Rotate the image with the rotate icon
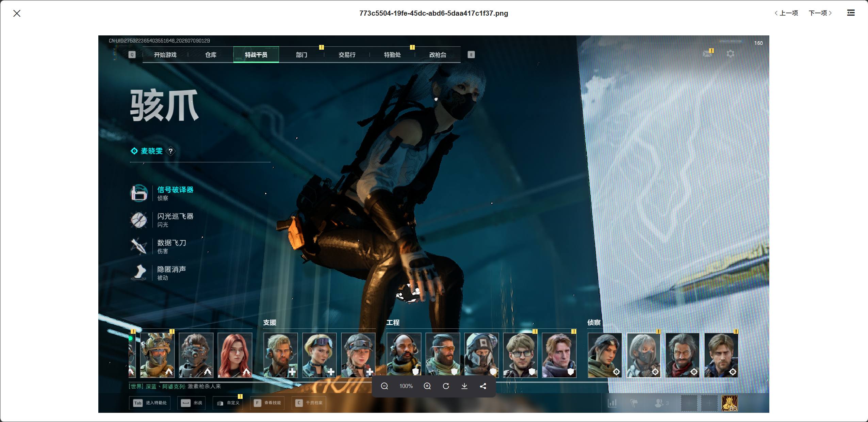868x422 pixels. coord(446,386)
